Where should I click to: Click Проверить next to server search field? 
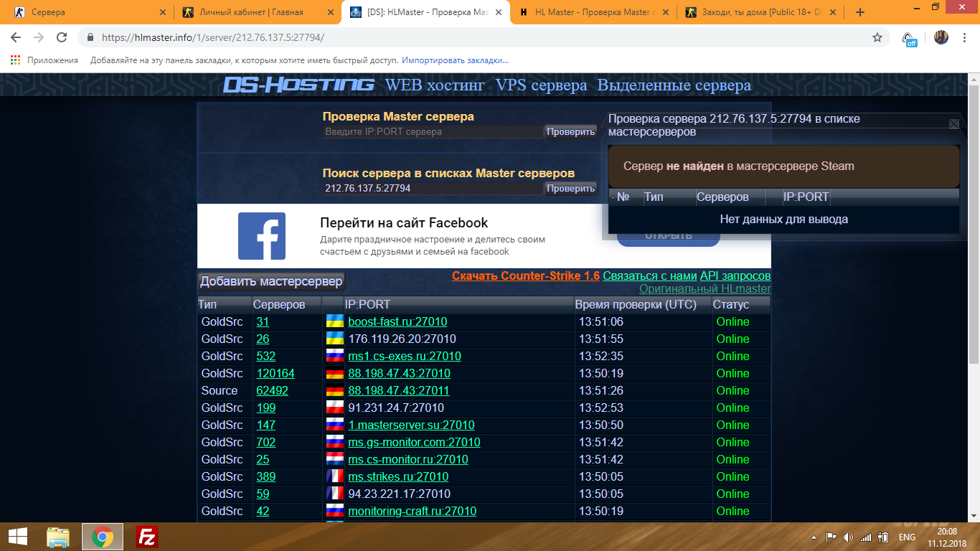(x=570, y=188)
